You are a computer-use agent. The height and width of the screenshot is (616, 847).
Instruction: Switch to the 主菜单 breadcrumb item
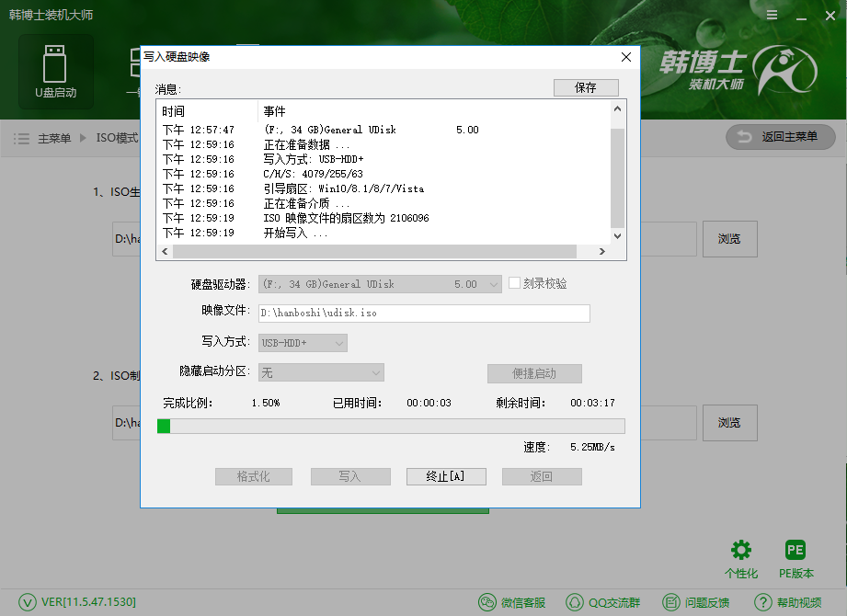[52, 138]
